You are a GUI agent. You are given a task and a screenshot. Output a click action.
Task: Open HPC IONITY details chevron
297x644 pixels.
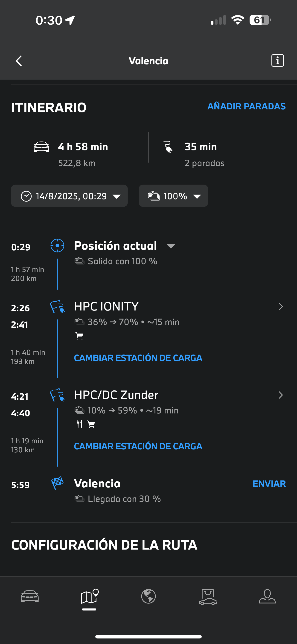pos(280,307)
